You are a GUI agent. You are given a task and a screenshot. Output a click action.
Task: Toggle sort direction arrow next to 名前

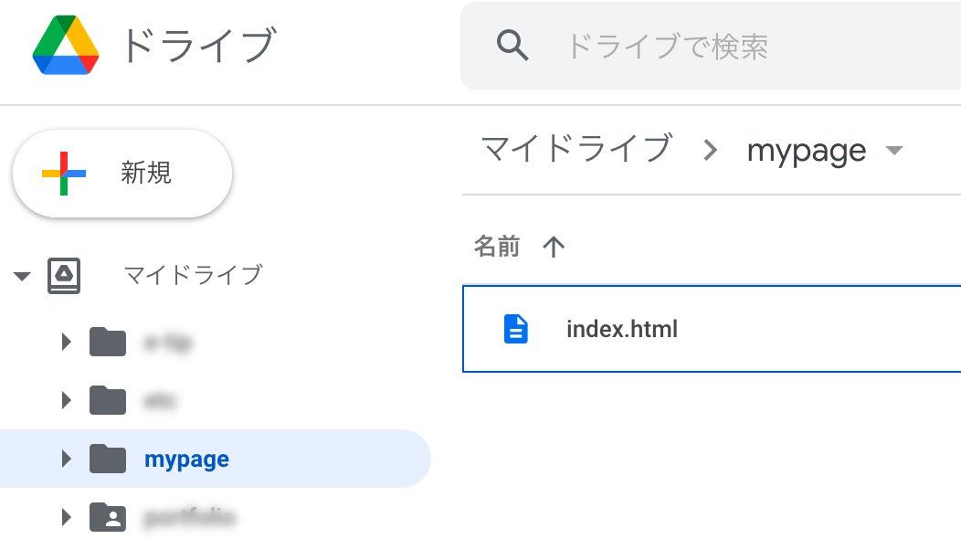(x=554, y=247)
